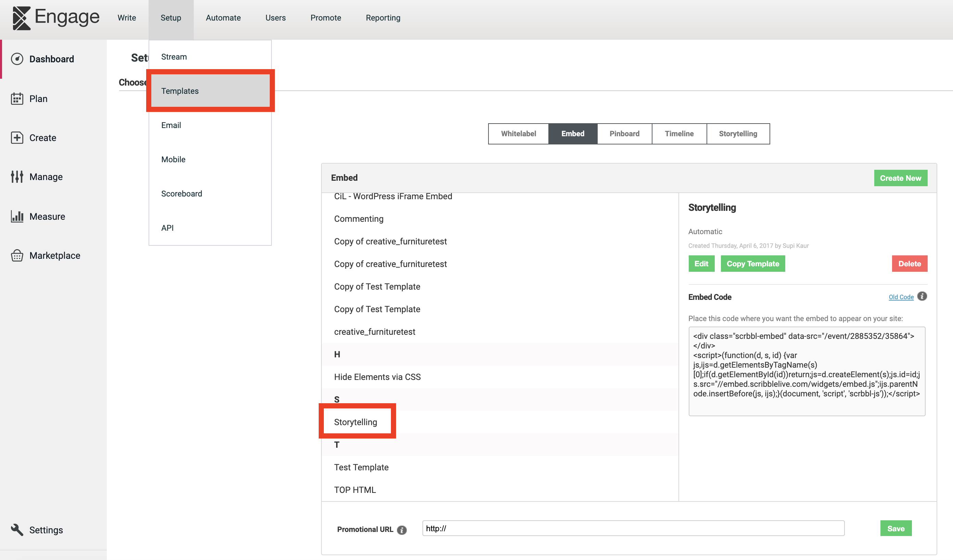Click the red Delete button
This screenshot has width=953, height=560.
pos(910,264)
